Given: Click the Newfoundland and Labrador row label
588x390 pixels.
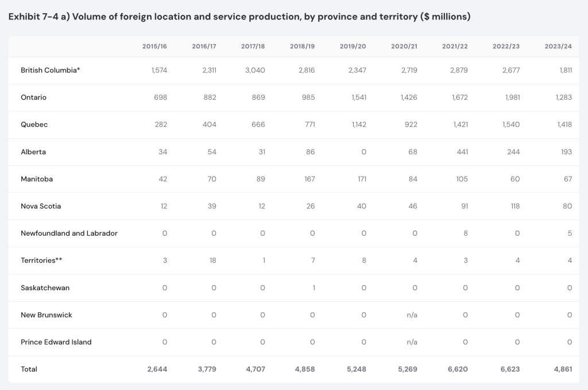Looking at the screenshot, I should 69,233.
